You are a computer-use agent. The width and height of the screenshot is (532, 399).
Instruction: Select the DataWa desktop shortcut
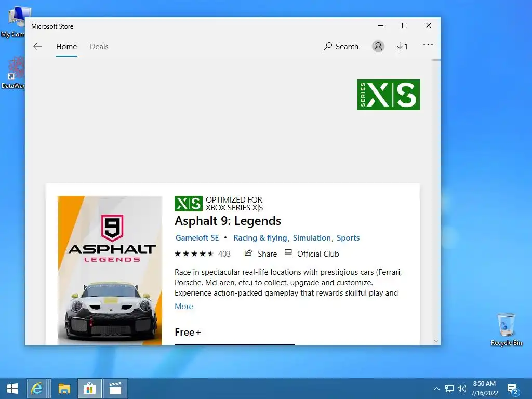[x=13, y=73]
